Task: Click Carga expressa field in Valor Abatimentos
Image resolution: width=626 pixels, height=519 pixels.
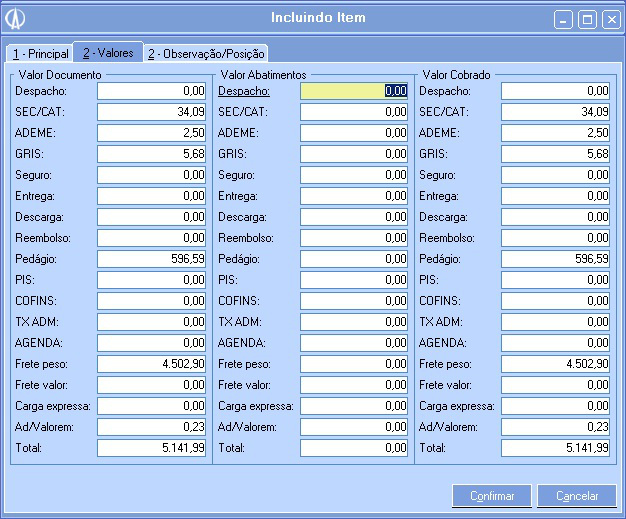Action: (354, 406)
